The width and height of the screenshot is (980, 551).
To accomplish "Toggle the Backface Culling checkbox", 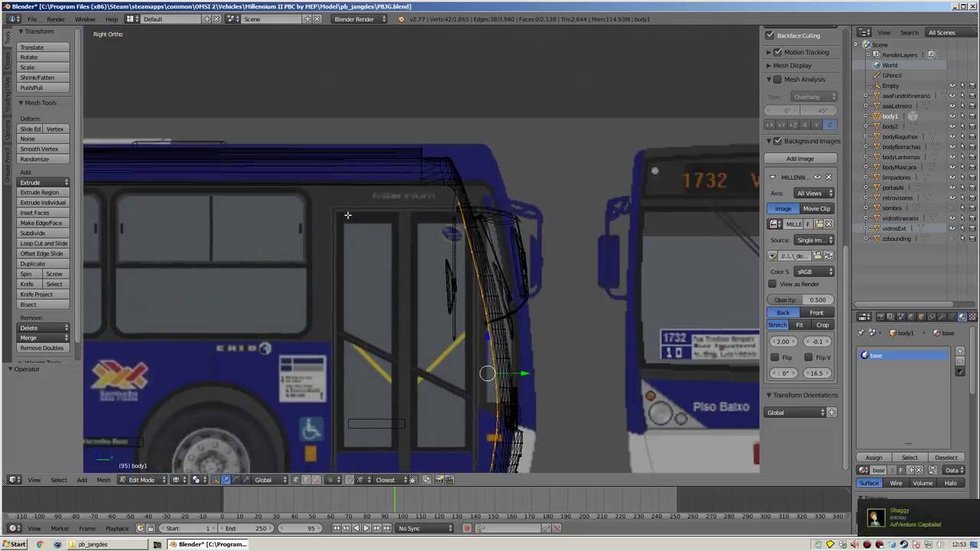I will point(771,35).
